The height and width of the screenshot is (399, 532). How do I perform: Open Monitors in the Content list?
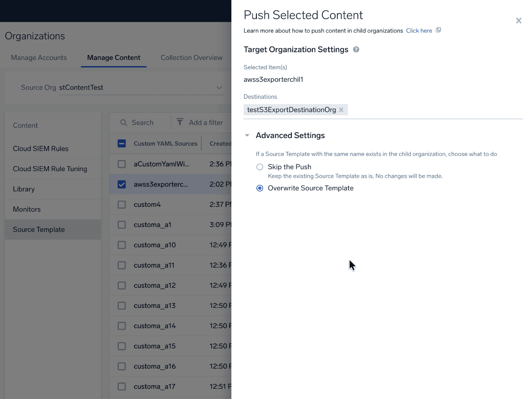(x=27, y=210)
